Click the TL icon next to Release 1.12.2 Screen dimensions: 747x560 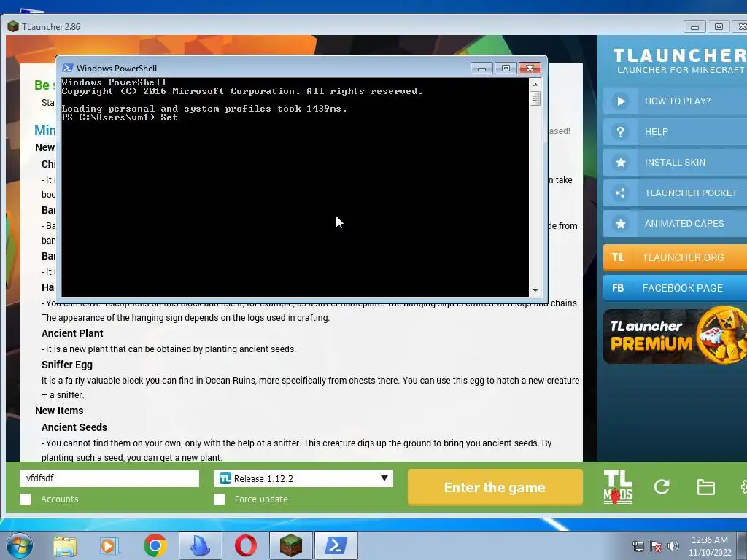(x=225, y=478)
